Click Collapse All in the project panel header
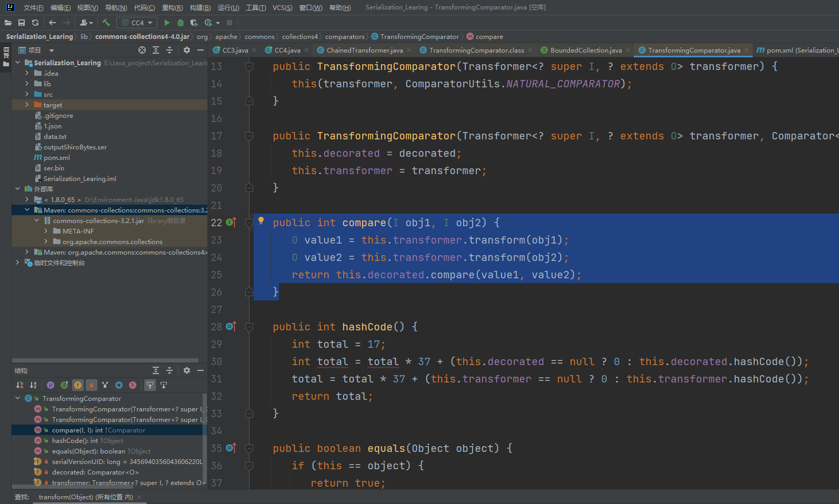839x504 pixels. 169,50
